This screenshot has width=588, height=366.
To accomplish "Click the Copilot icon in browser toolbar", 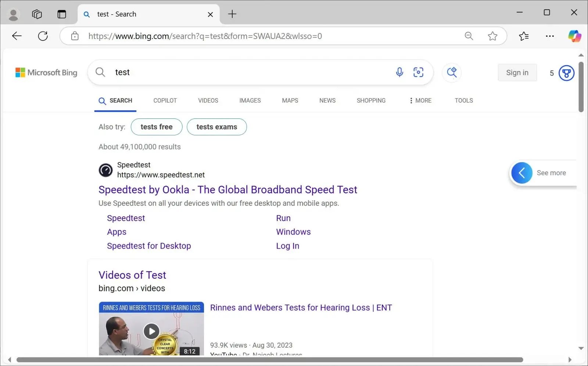I will [574, 36].
